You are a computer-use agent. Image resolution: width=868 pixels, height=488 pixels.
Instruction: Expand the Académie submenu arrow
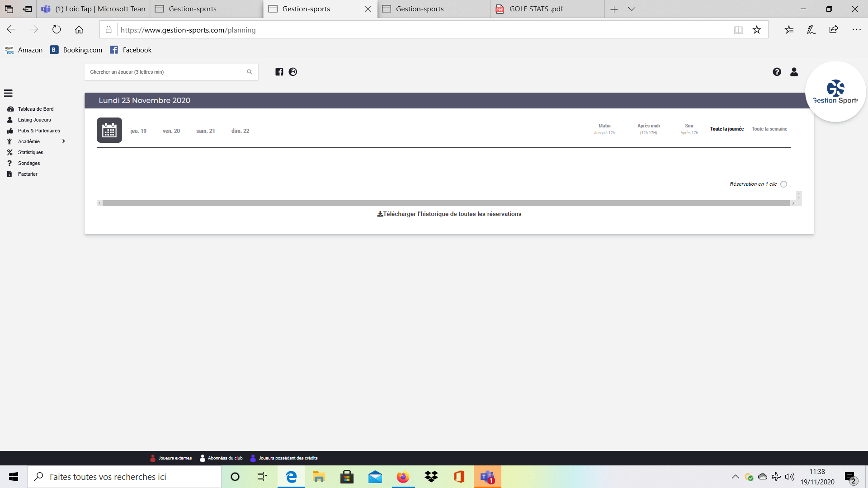[x=63, y=141]
